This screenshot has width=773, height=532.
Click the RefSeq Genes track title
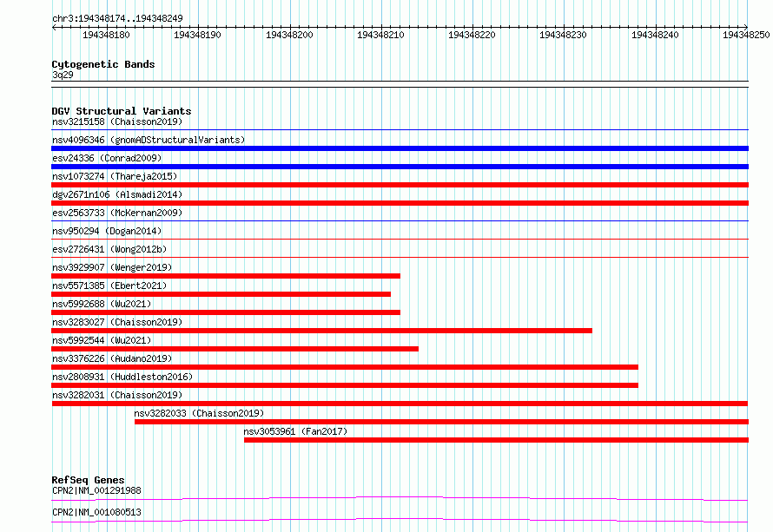(88, 480)
